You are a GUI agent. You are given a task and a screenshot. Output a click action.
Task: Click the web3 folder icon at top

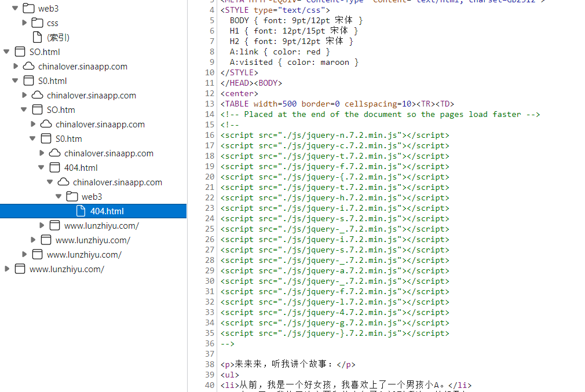coord(29,8)
